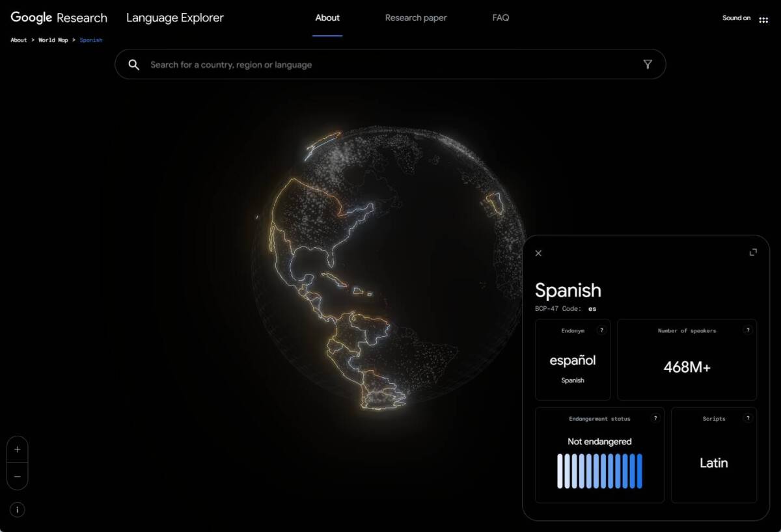Viewport: 781px width, 532px height.
Task: Open the filter icon in the search bar
Action: 648,64
